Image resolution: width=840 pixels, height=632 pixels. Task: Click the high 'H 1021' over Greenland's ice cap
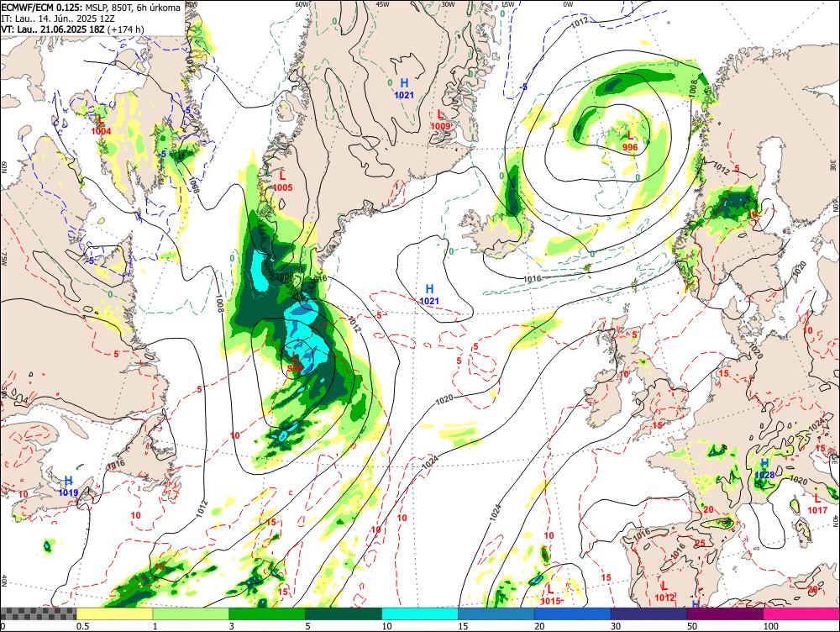[x=404, y=88]
